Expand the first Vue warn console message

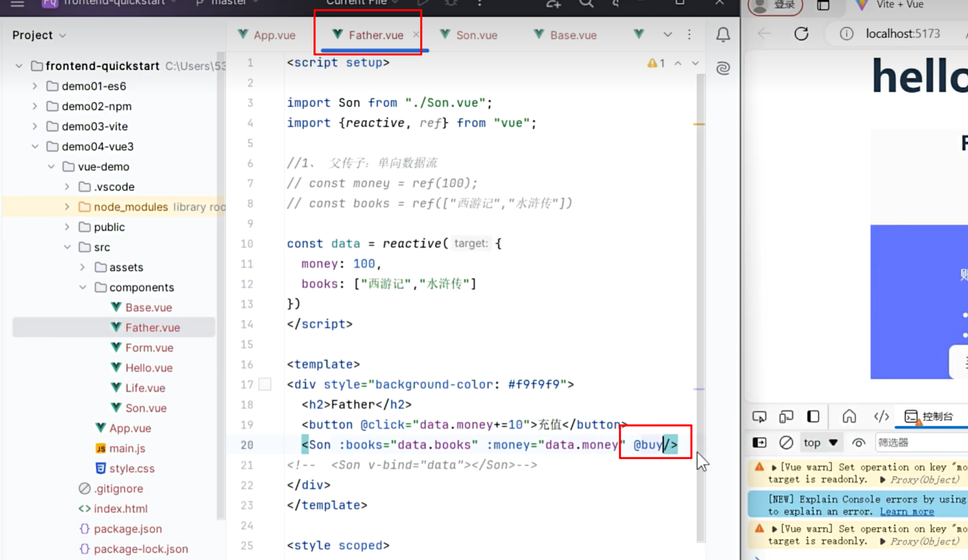tap(774, 468)
